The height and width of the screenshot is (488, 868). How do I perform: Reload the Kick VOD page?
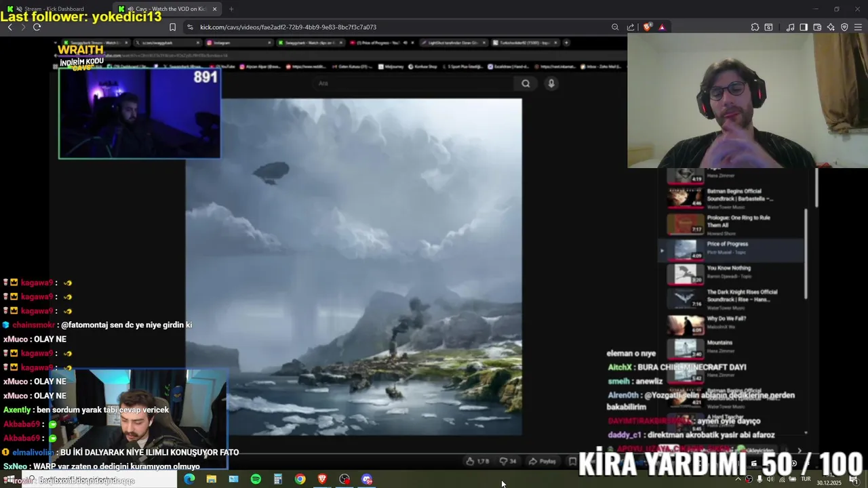[37, 27]
